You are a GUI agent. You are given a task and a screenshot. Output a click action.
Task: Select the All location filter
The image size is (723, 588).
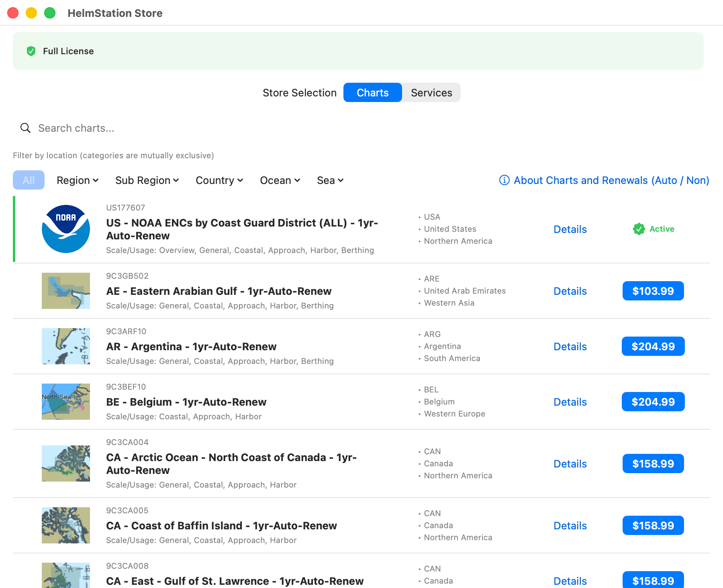pos(29,180)
